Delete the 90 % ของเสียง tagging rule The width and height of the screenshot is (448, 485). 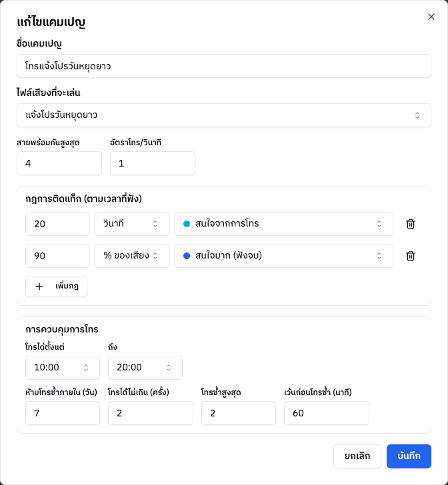(411, 256)
